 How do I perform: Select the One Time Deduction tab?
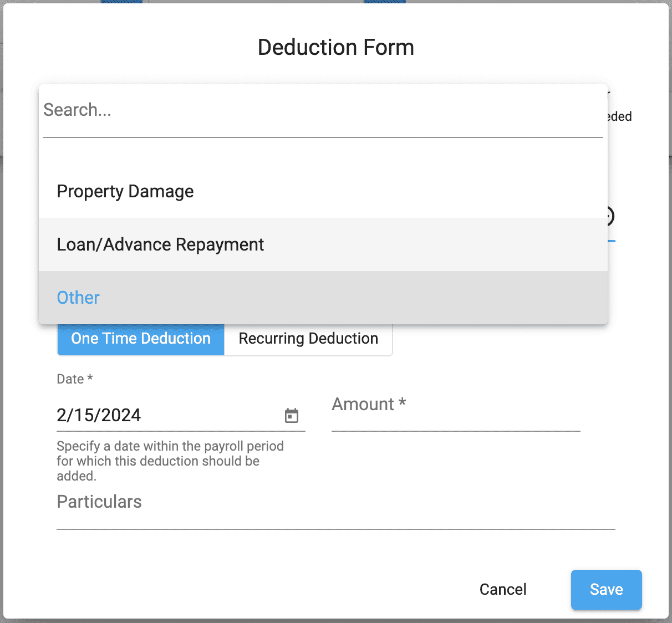coord(140,339)
